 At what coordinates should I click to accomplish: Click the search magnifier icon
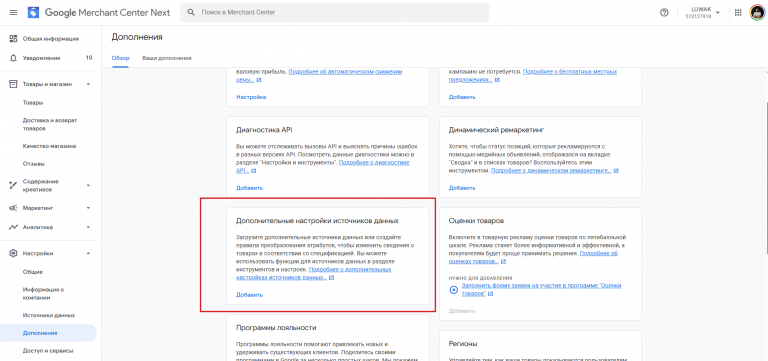point(191,12)
